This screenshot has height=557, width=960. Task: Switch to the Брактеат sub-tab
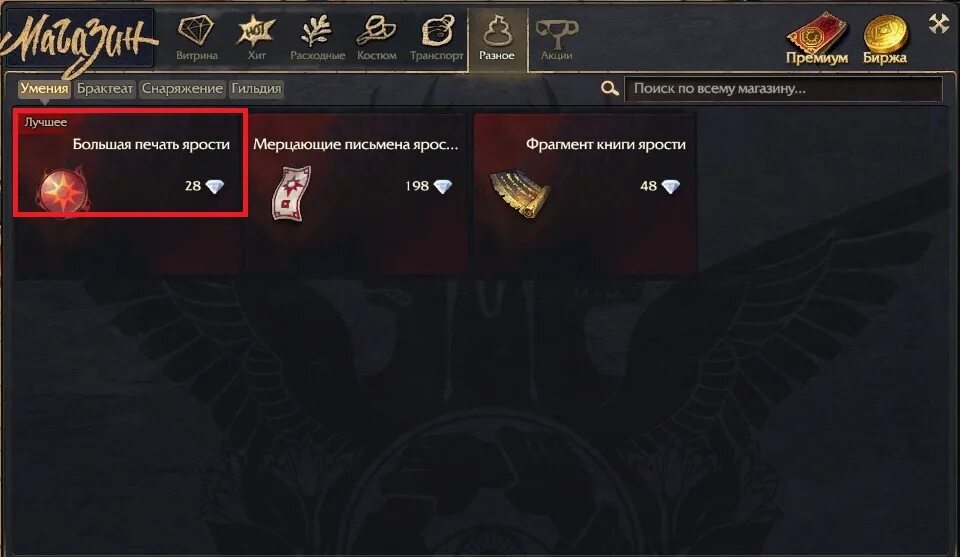coord(105,89)
